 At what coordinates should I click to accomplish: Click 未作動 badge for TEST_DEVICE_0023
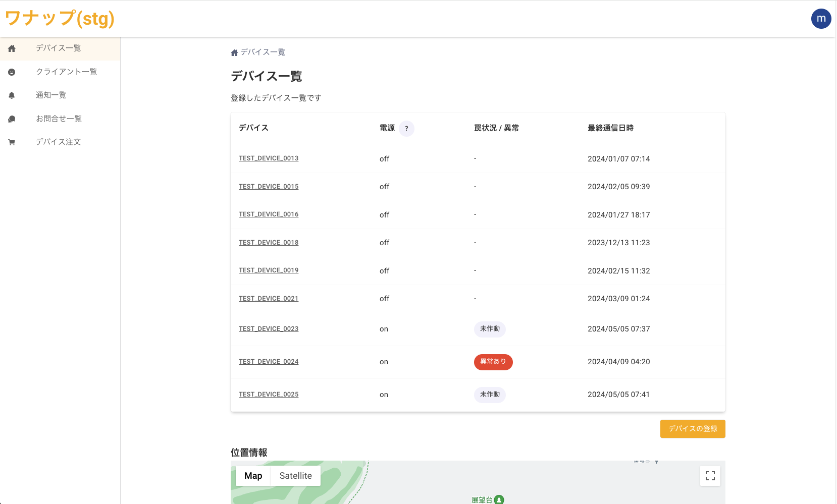(490, 329)
